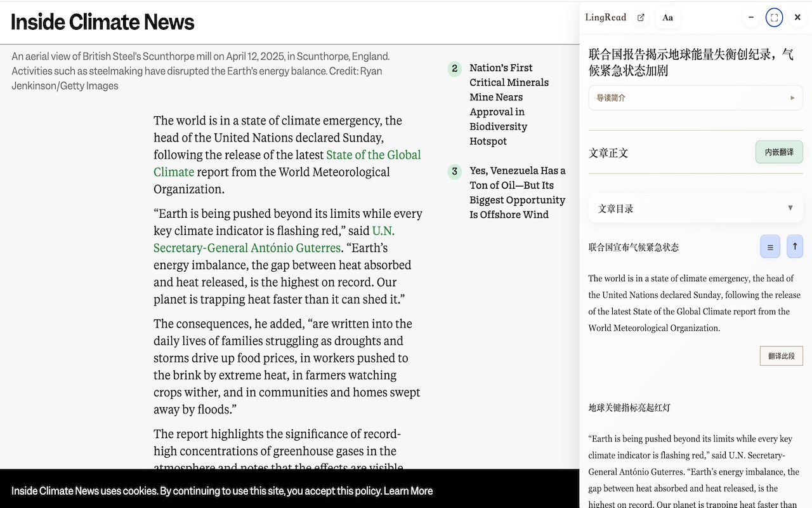The height and width of the screenshot is (508, 812).
Task: Toggle LingRead fullscreen mode
Action: pos(774,18)
